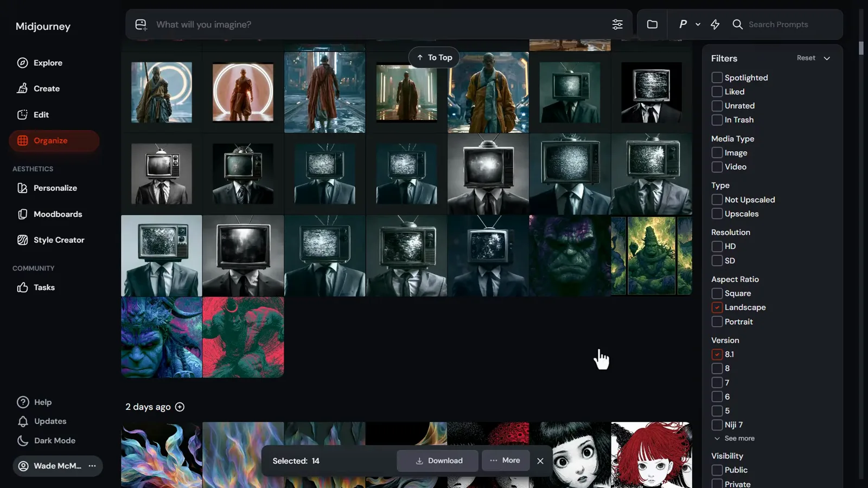Reset all filters

pos(806,58)
